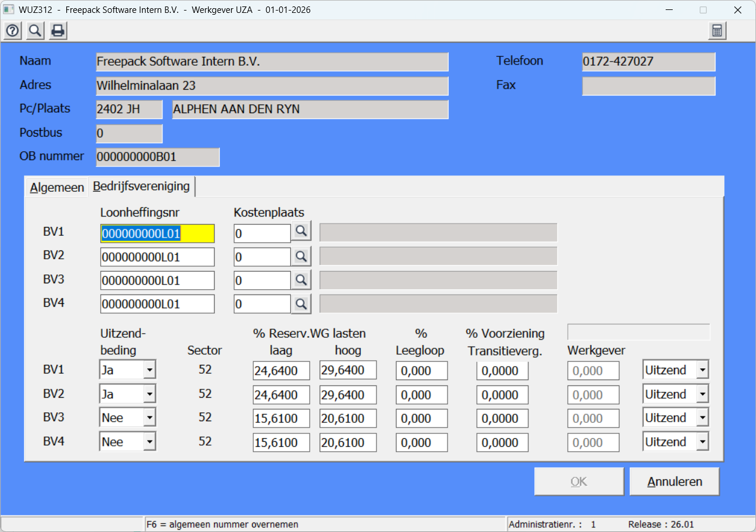Click the BV2 Loonheffingsnr field
Screen dimensions: 756x532
point(157,257)
